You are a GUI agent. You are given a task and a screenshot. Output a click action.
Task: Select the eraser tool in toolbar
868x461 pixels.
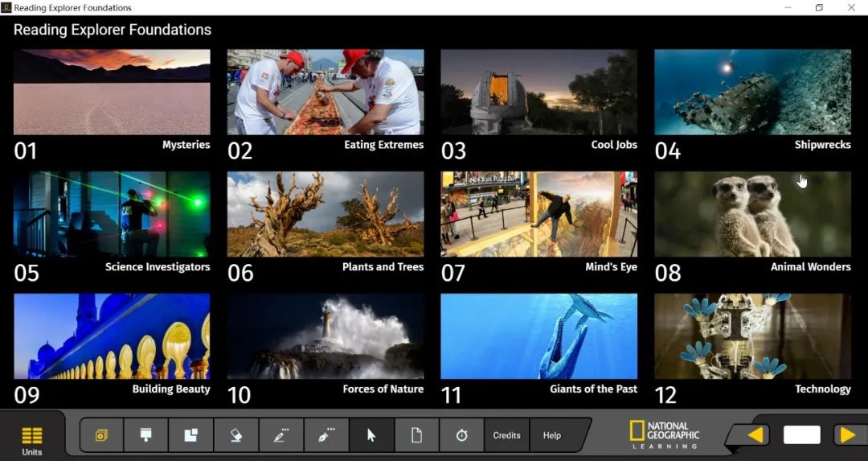tap(235, 435)
